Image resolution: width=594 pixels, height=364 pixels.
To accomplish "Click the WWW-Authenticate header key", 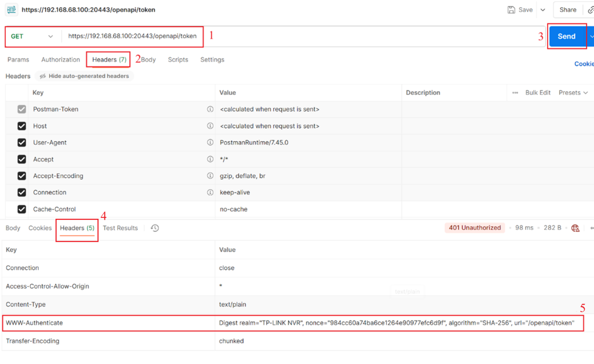I will [x=34, y=323].
